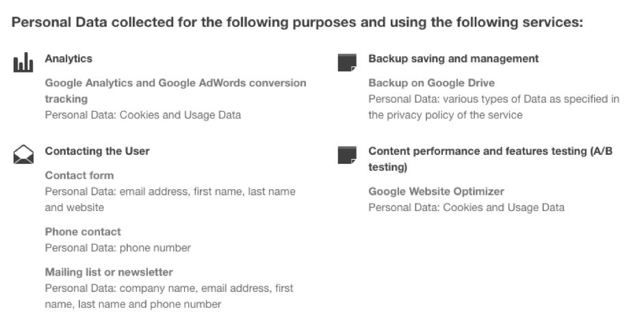
Task: Click the Google Drive privacy policy description
Action: (x=493, y=107)
